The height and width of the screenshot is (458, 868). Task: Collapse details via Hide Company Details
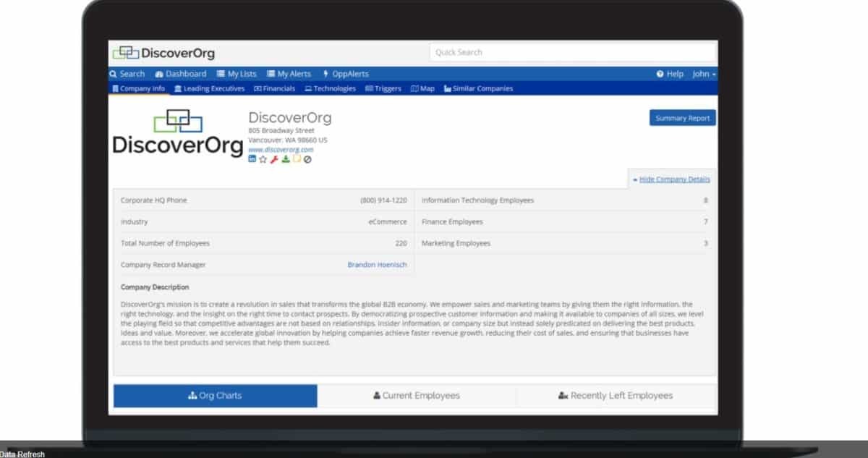(671, 179)
